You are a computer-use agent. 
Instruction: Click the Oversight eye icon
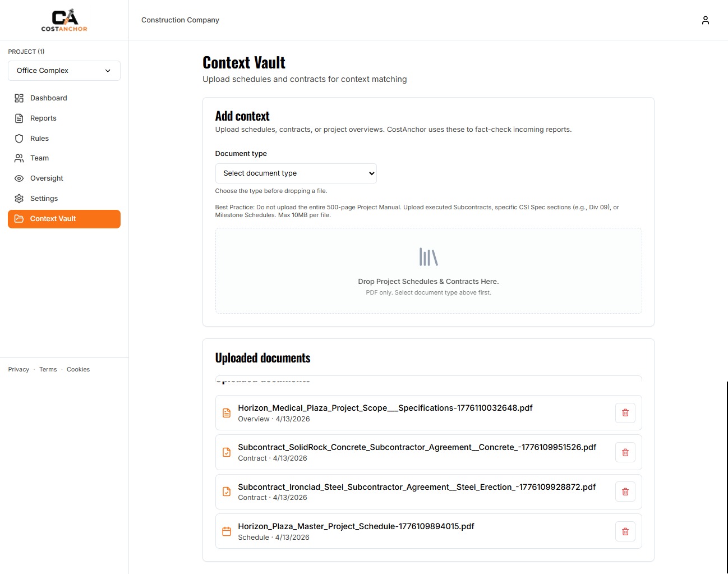(19, 178)
